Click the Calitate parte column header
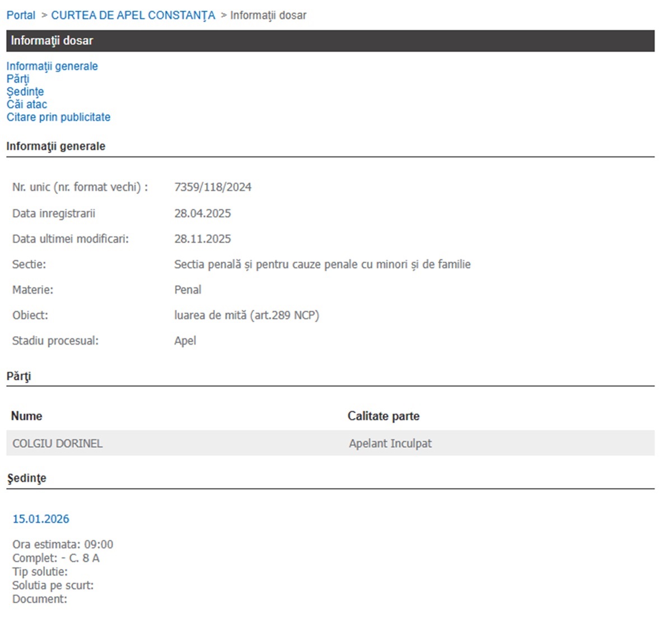This screenshot has height=632, width=672. pos(384,416)
